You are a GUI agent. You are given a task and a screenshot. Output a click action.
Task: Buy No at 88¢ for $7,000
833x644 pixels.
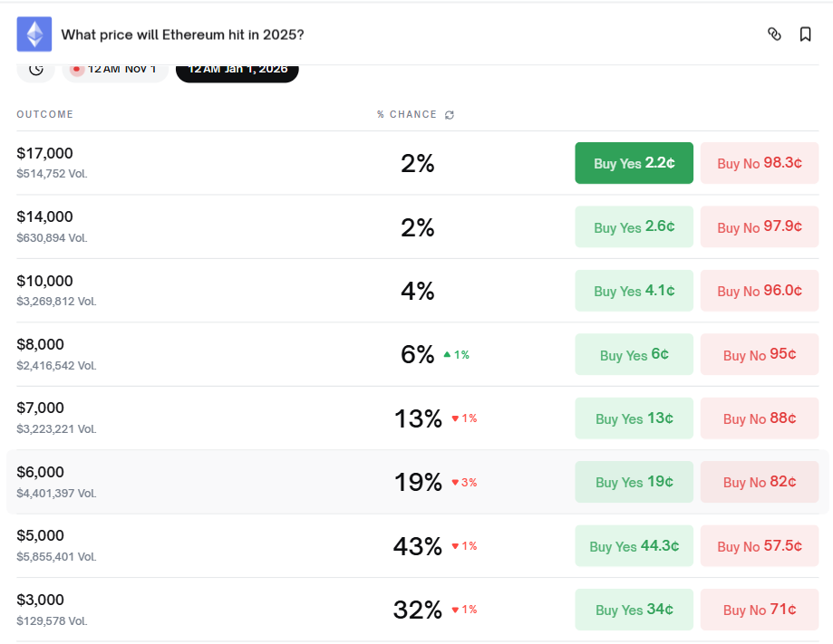[759, 418]
